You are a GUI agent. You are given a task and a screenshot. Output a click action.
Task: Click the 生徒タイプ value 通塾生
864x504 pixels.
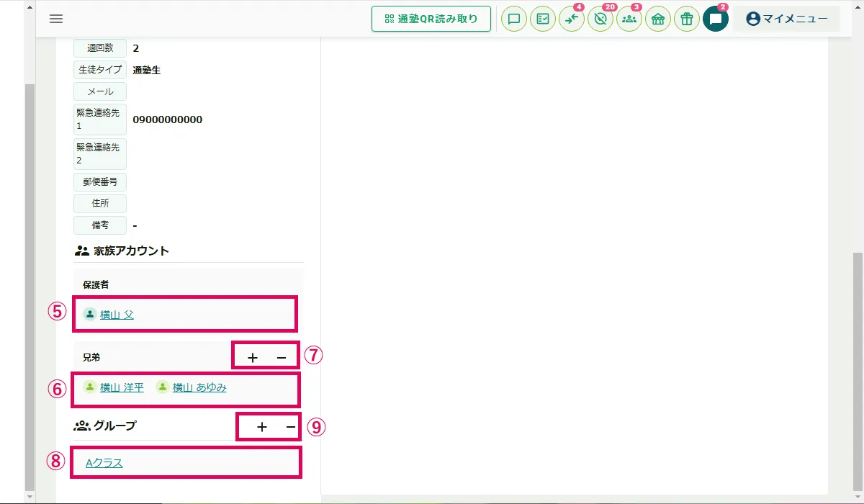147,70
